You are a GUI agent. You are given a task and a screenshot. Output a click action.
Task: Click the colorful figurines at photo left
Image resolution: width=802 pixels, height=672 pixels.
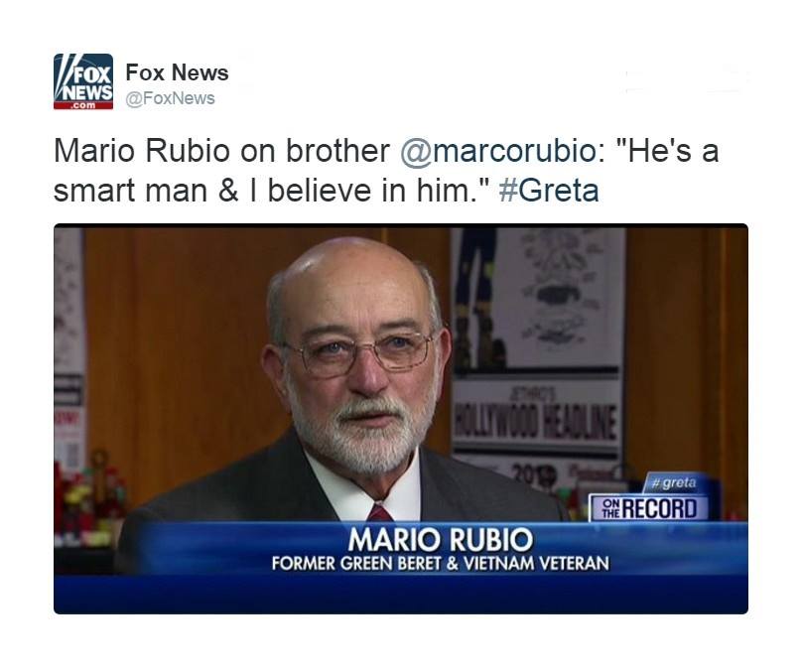point(91,496)
